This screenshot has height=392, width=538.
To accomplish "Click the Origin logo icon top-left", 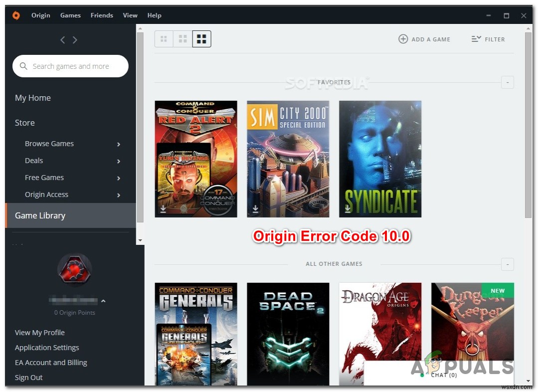I will [16, 15].
